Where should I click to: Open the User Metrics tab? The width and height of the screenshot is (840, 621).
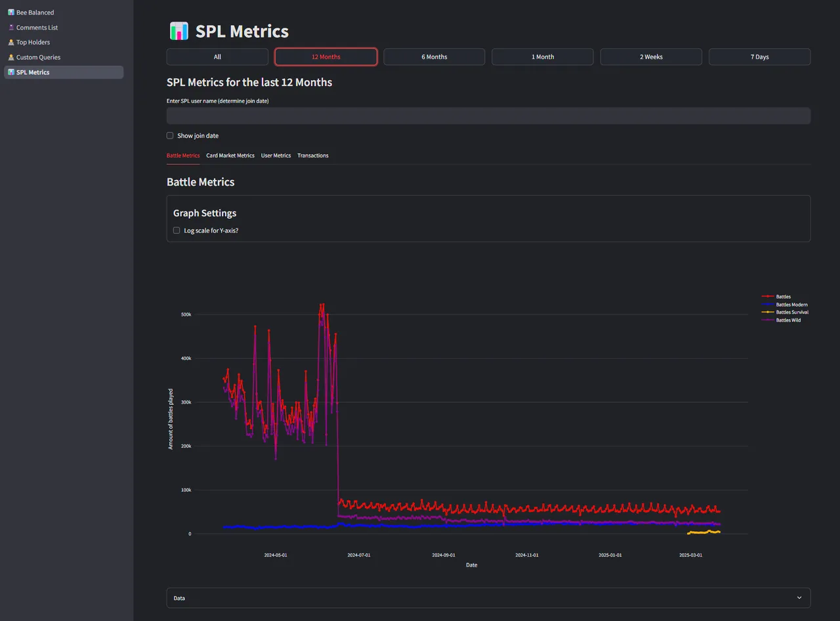pos(276,156)
